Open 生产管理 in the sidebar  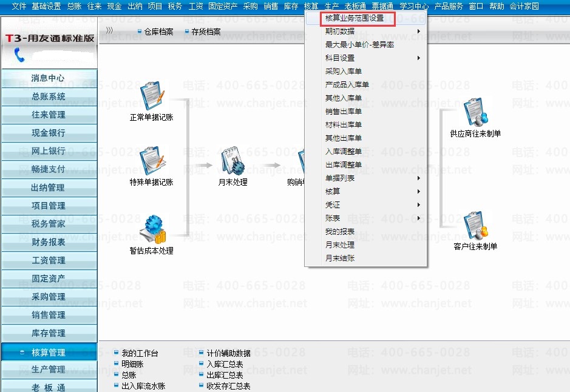click(49, 370)
